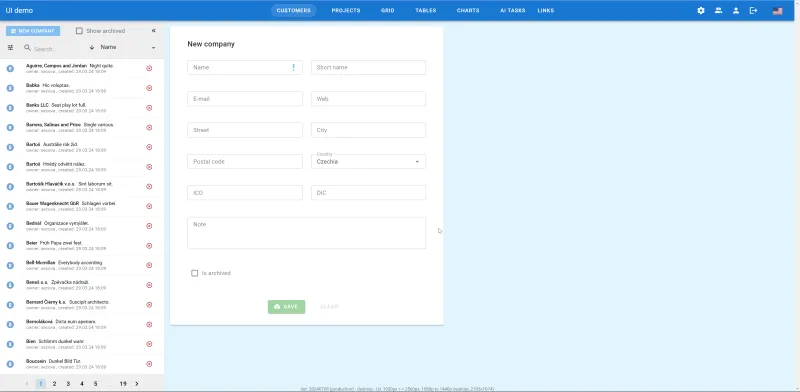Click the red icon on Bell-Mcmillan row

point(149,265)
